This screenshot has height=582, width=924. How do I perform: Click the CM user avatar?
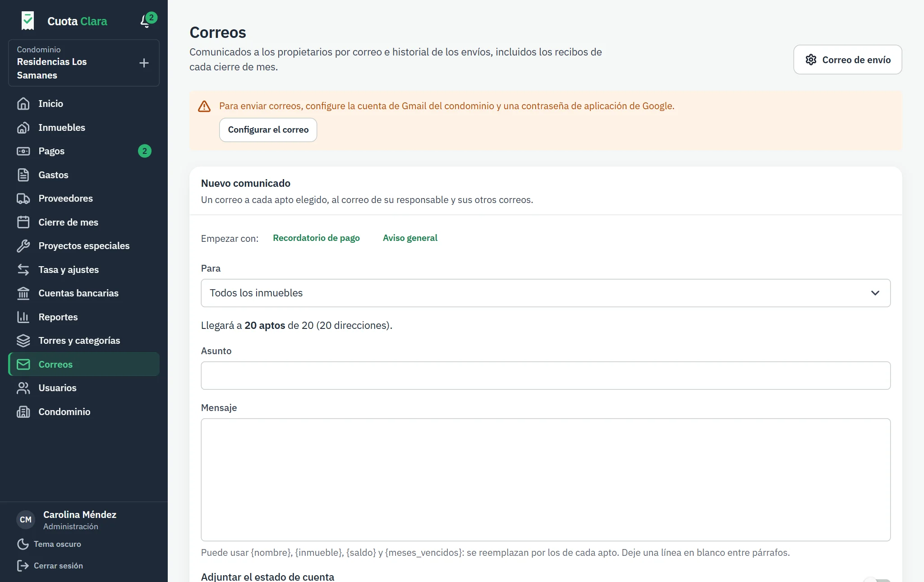coord(26,520)
